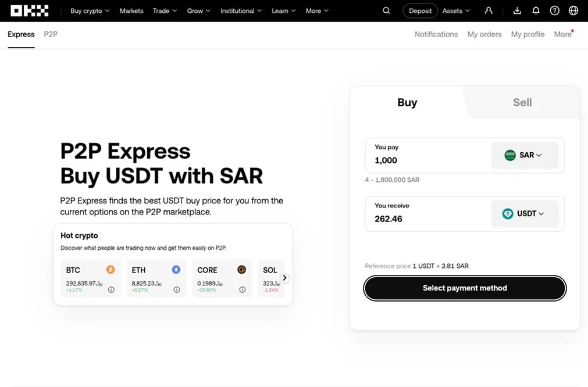Open Markets in the top navigation

click(x=131, y=10)
